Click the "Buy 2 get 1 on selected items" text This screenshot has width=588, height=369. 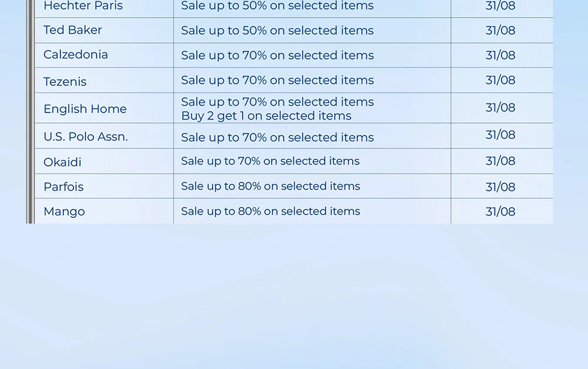pos(266,116)
